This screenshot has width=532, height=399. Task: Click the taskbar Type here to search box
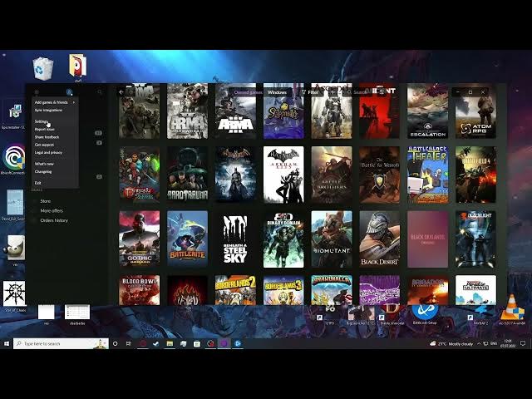61,343
